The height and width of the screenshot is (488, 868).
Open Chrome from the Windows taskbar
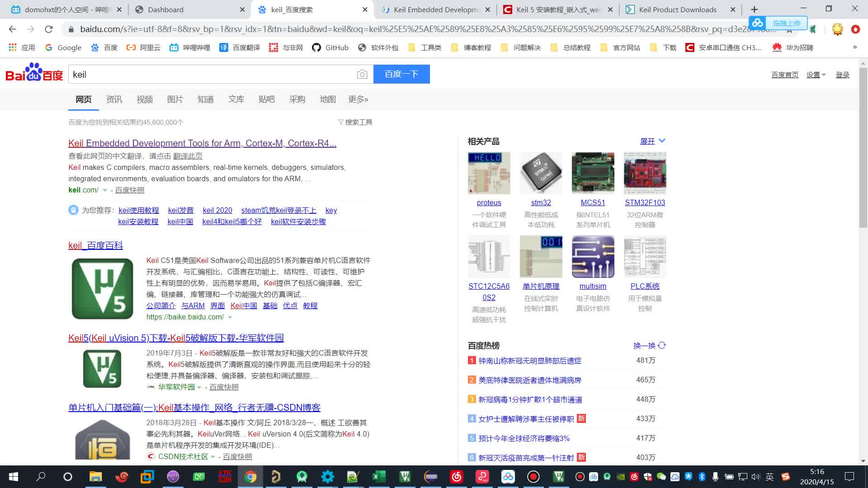(x=250, y=477)
